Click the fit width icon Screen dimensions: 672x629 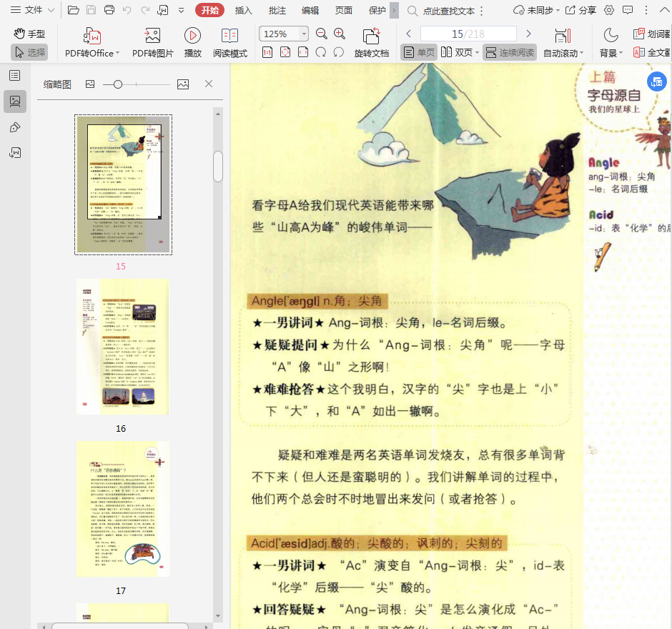[x=303, y=52]
